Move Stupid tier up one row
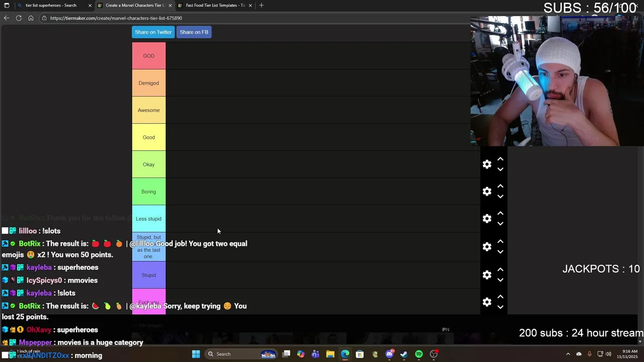This screenshot has height=362, width=644. click(500, 269)
